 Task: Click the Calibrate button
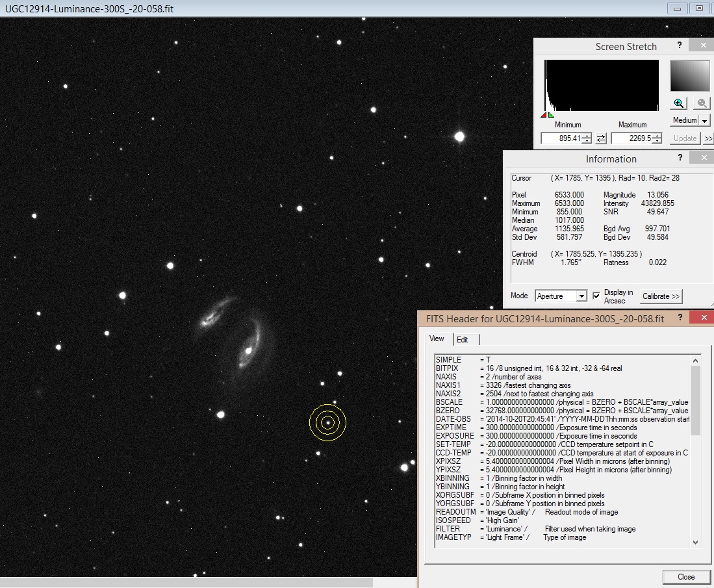coord(661,296)
